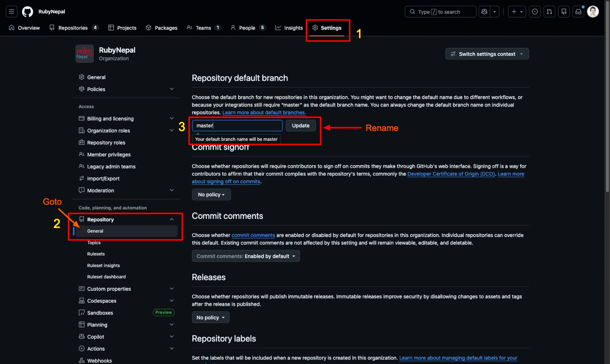Screen dimensions: 610x364
Task: Click the Update branch name button
Action: [x=300, y=125]
